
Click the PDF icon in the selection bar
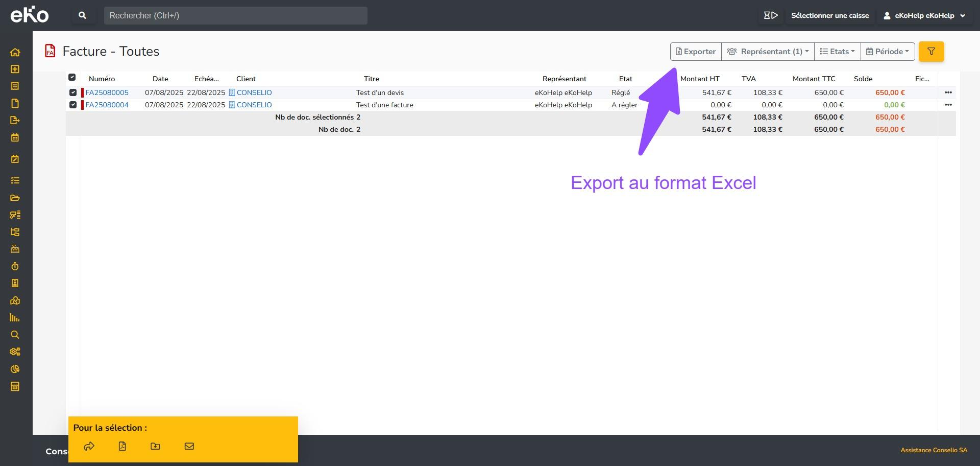pyautogui.click(x=122, y=446)
